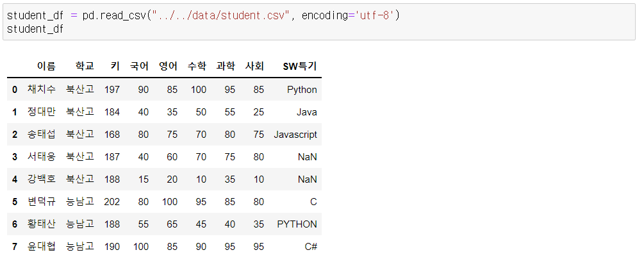Click row index 2
Viewport: 644px width, 266px height.
pos(15,135)
